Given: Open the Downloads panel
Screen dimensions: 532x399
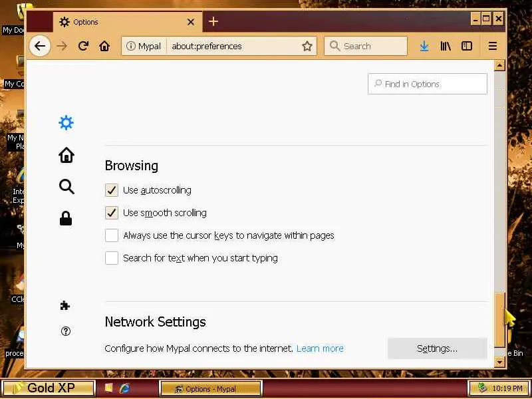Looking at the screenshot, I should click(424, 46).
